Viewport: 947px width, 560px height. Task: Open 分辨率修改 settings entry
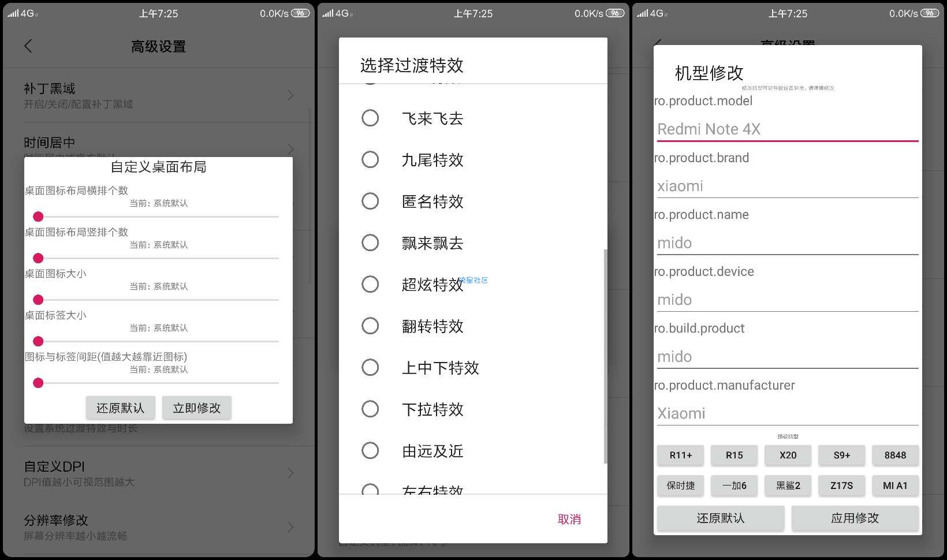pos(159,527)
